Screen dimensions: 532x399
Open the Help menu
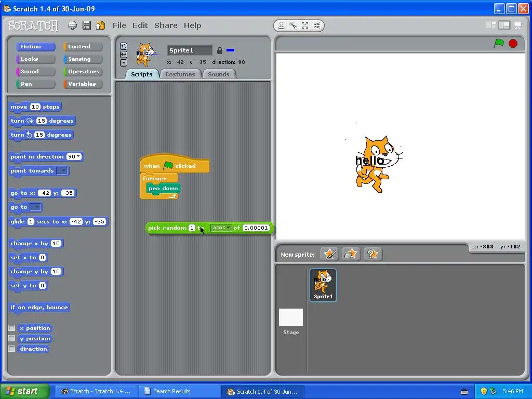[192, 25]
